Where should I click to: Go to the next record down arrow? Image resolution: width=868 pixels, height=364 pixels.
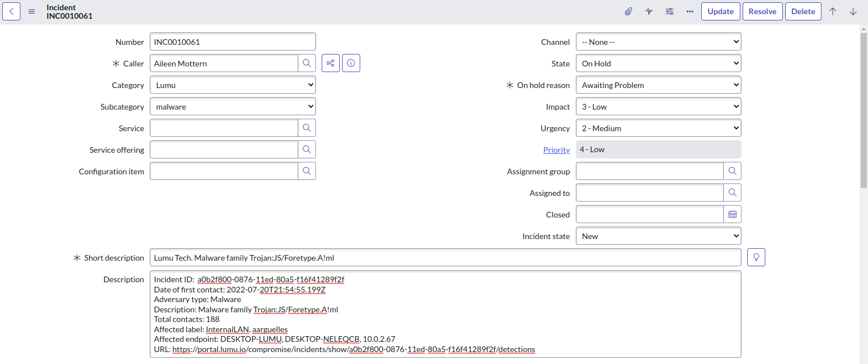pyautogui.click(x=853, y=11)
